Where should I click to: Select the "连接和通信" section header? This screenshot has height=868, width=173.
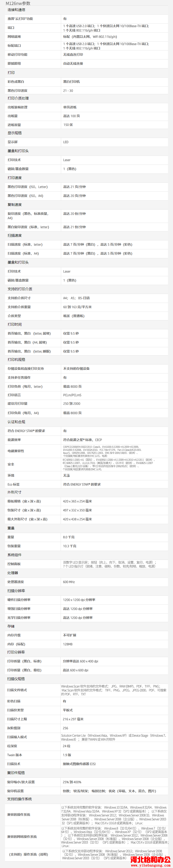point(16,10)
